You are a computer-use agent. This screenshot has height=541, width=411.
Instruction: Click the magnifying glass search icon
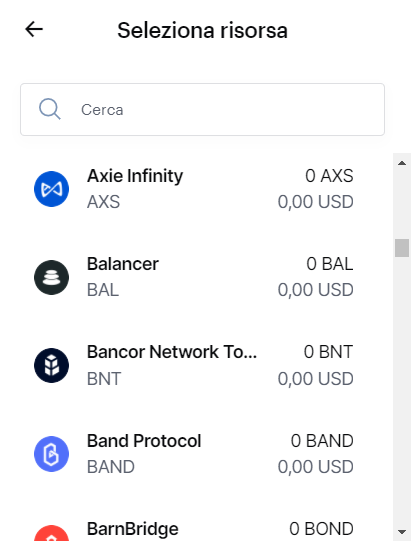(x=50, y=109)
